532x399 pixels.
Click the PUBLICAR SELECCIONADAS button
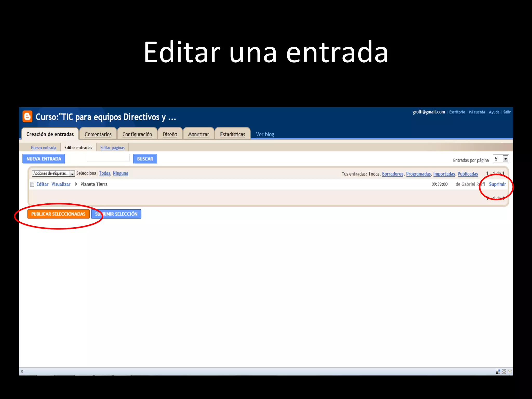(58, 214)
